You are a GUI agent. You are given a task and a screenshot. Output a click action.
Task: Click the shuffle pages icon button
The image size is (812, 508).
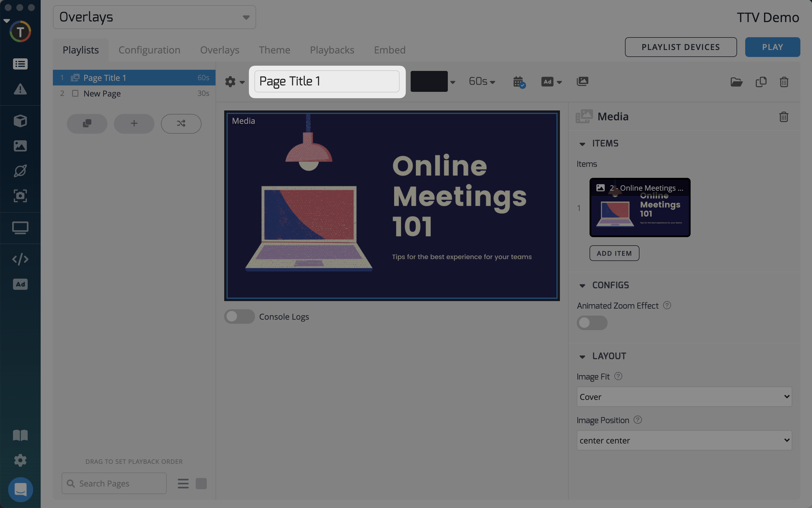tap(181, 124)
